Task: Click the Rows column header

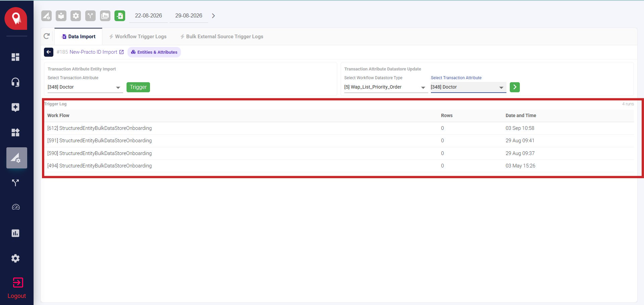Action: 447,115
